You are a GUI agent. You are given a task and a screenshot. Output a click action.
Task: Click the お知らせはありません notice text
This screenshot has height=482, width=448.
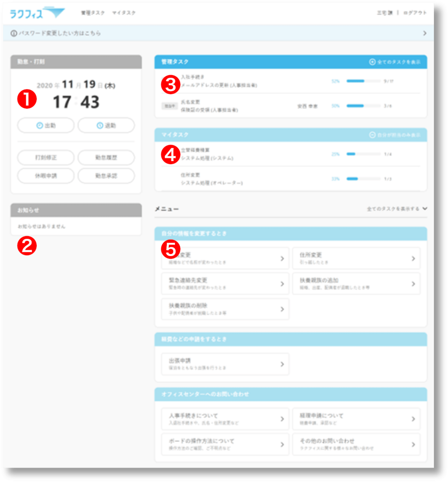pos(41,227)
